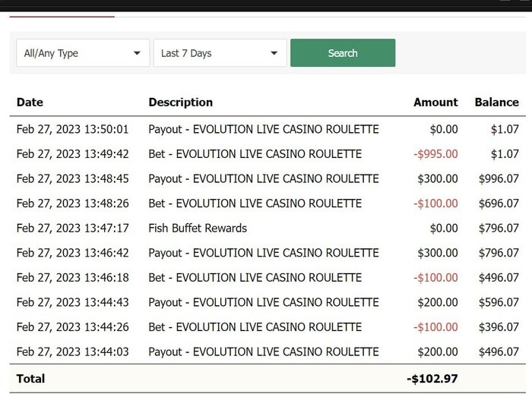
Task: Click the Date column header
Action: point(30,102)
